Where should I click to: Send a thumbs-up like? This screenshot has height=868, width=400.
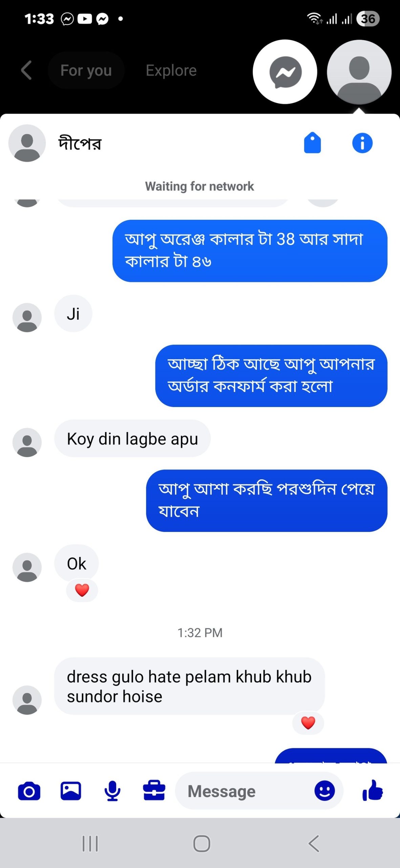pos(372,791)
